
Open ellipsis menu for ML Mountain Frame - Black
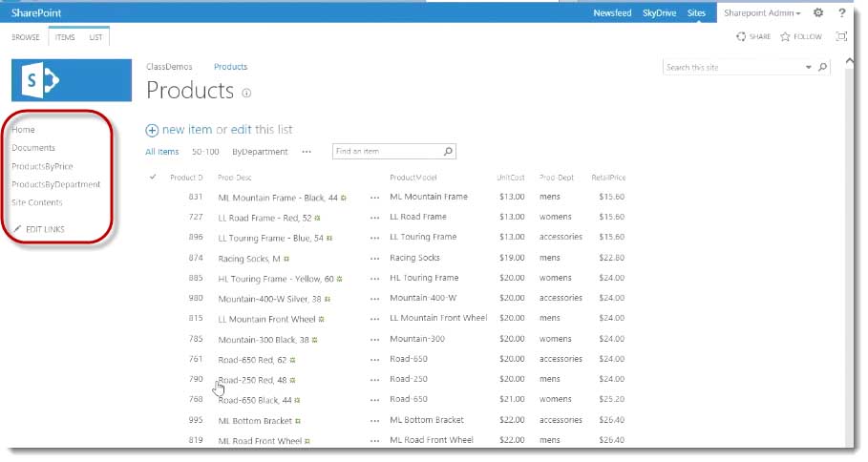tap(374, 198)
